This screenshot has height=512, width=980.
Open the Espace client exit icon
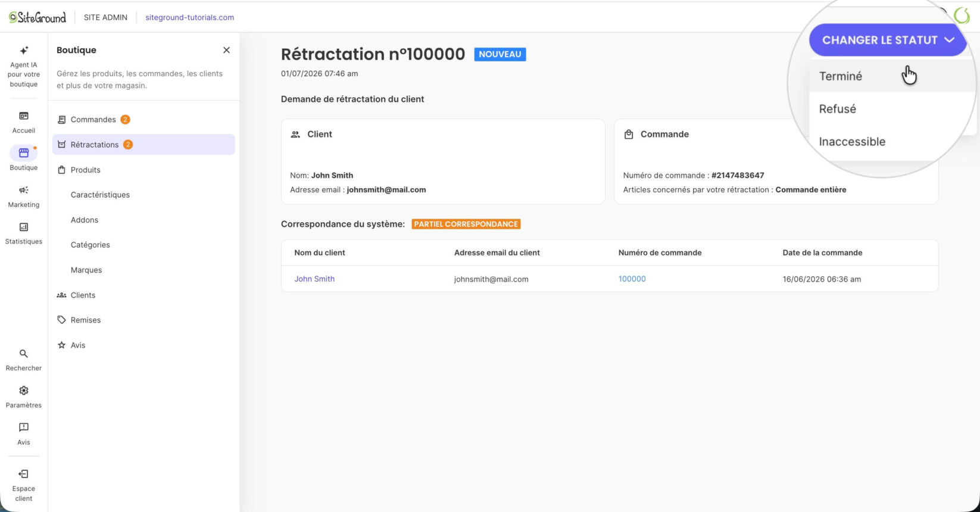tap(24, 474)
